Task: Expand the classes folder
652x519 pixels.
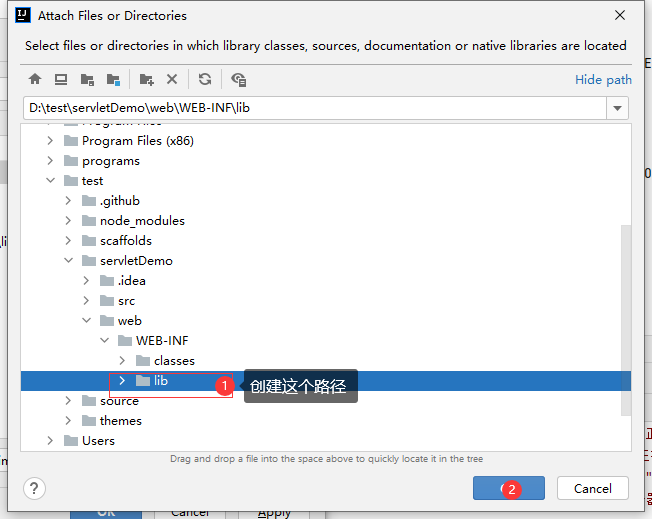Action: coord(122,360)
